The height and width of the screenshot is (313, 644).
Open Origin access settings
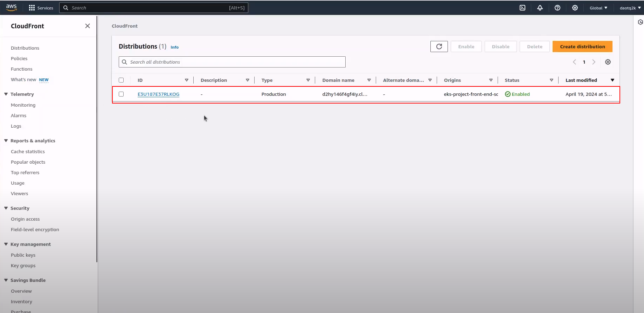click(x=25, y=219)
